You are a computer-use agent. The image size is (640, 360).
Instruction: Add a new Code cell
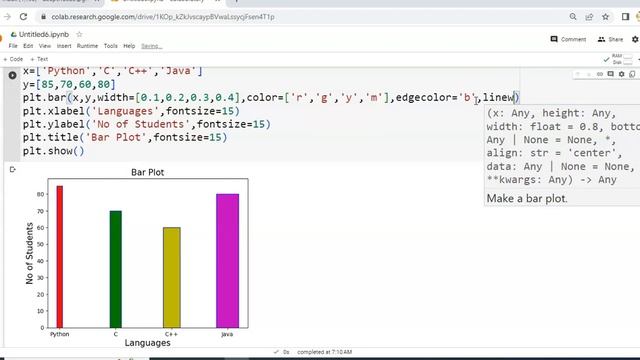pos(13,59)
